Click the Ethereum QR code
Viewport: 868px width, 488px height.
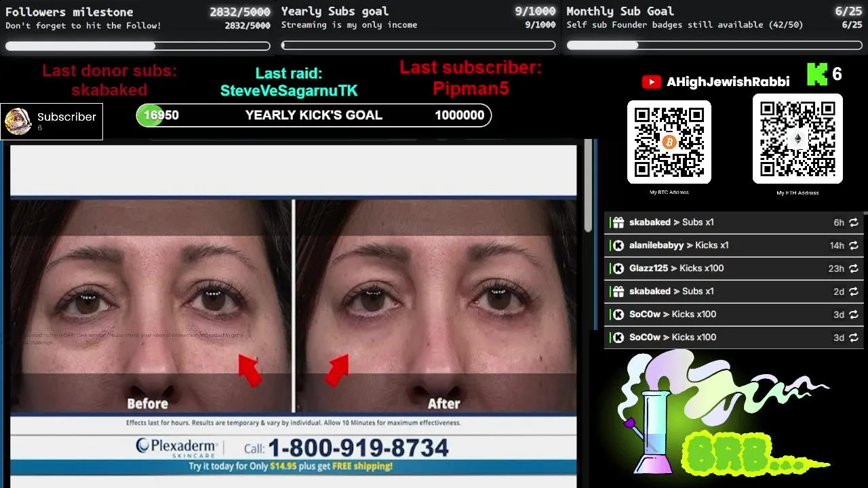tap(797, 139)
